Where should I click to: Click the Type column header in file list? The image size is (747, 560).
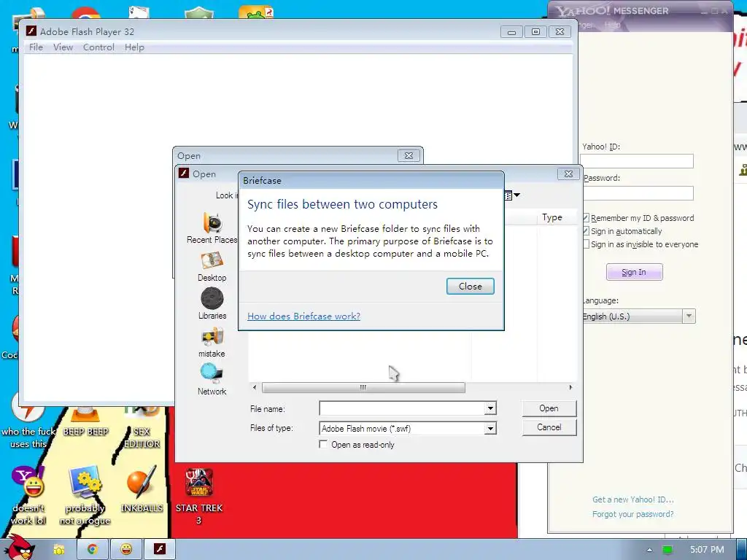coord(557,217)
